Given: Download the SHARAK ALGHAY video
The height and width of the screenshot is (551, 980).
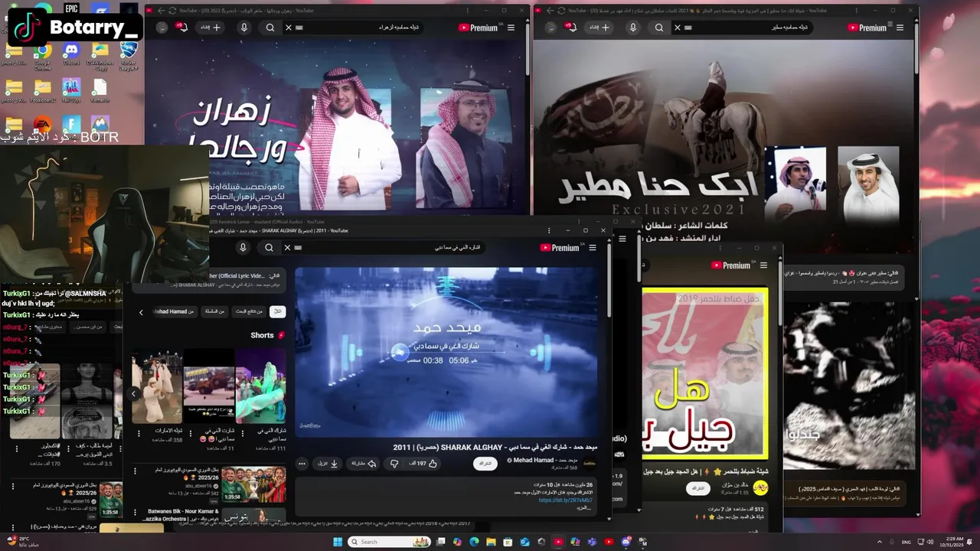Looking at the screenshot, I should click(x=328, y=463).
